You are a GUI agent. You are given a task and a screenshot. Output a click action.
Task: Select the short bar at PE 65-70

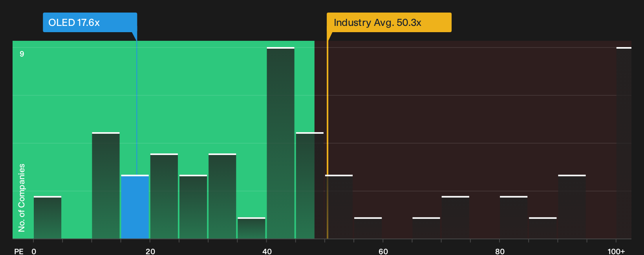pyautogui.click(x=426, y=228)
